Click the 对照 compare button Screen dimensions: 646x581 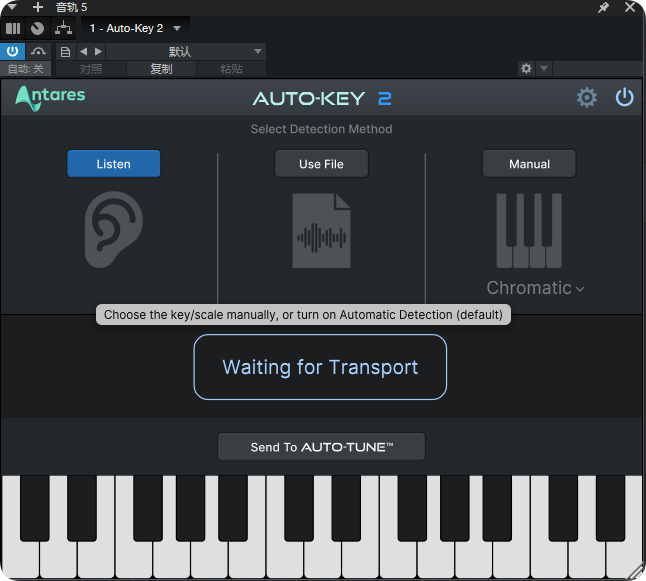tap(91, 69)
